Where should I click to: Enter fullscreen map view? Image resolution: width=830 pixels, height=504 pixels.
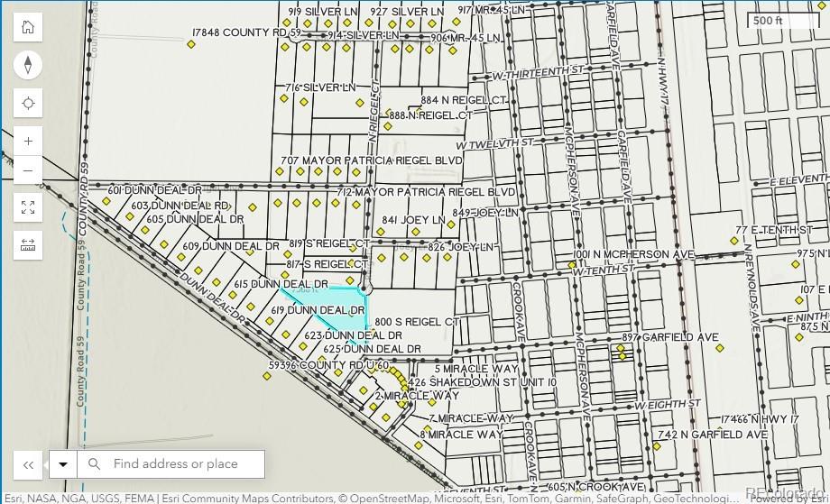(x=28, y=207)
